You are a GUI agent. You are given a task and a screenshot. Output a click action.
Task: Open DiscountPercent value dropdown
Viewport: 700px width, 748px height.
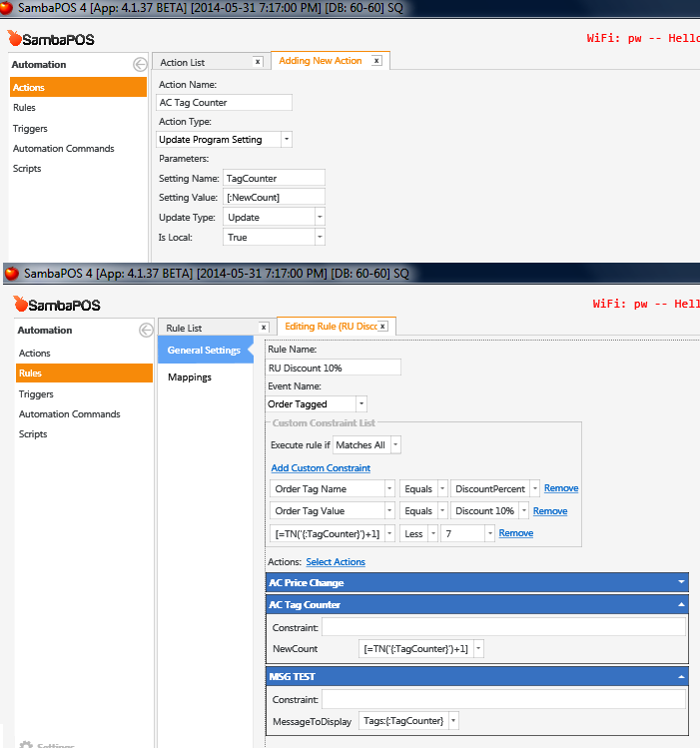[x=534, y=489]
